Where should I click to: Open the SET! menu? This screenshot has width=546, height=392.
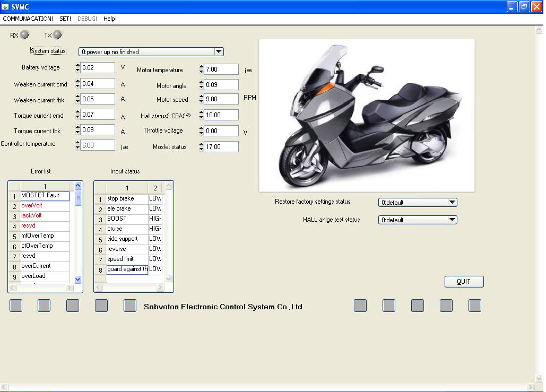tap(65, 19)
